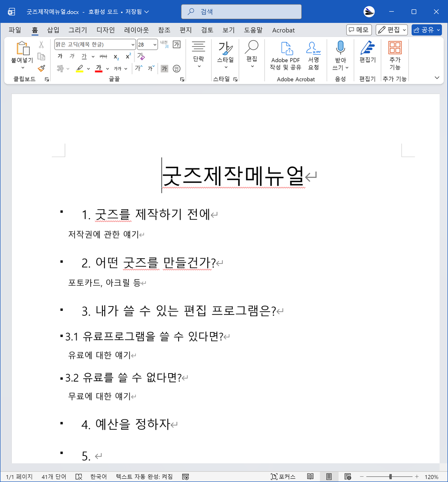Click the Word app icon in title bar
This screenshot has width=448, height=482.
(x=12, y=12)
